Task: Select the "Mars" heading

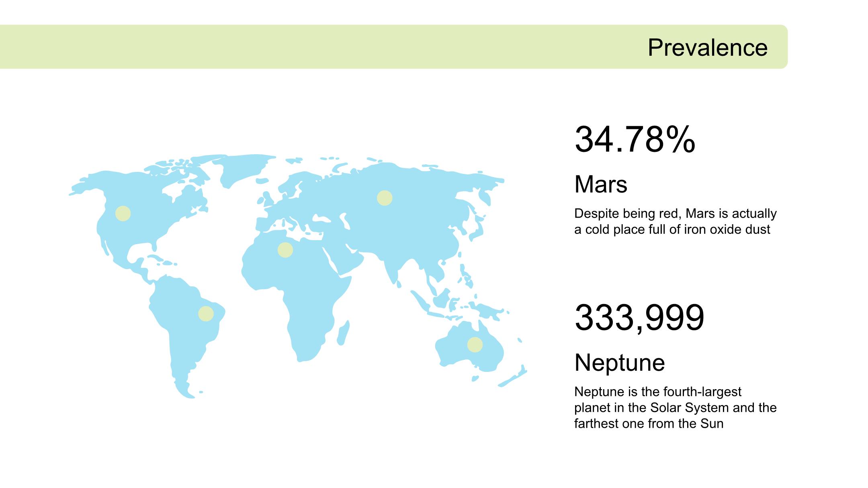Action: coord(601,184)
